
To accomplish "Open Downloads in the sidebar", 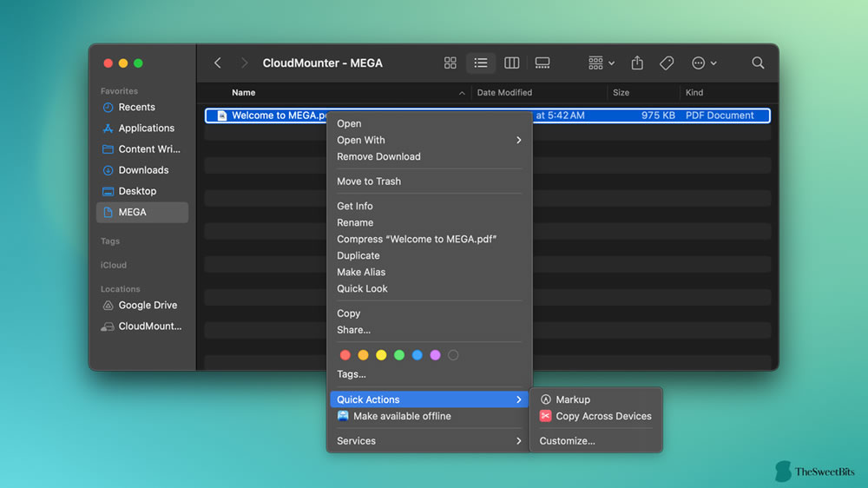I will click(142, 170).
